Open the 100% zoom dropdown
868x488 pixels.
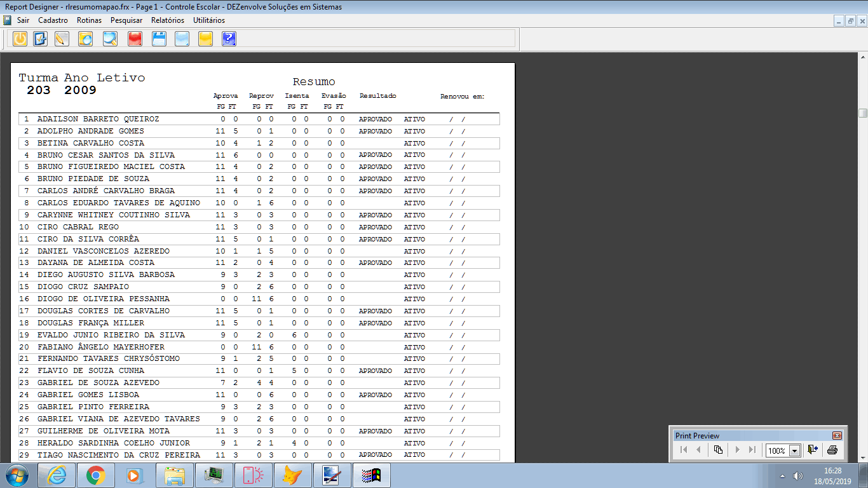794,451
